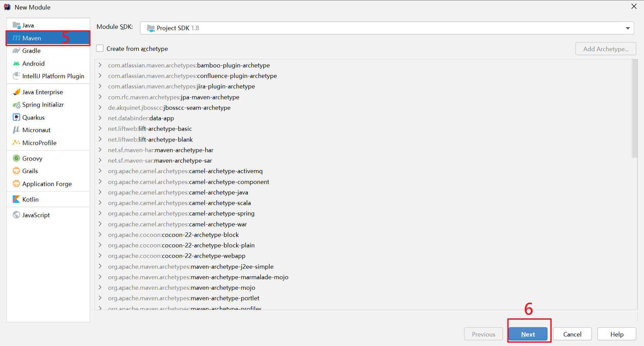Click the Java module type icon
The image size is (644, 346).
click(16, 25)
